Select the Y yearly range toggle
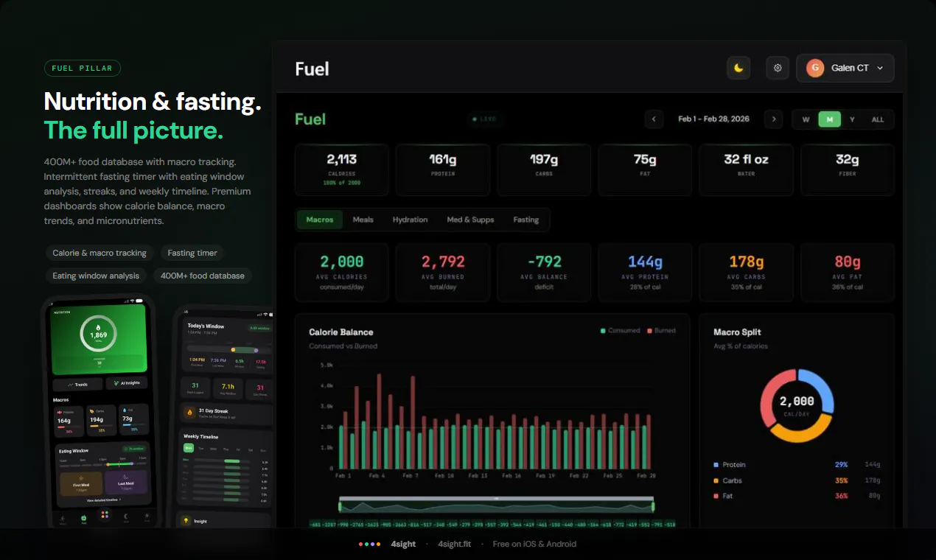The width and height of the screenshot is (936, 560). 853,119
